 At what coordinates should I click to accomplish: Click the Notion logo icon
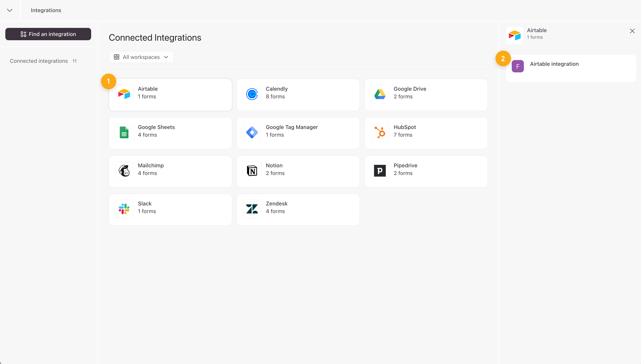(x=252, y=171)
